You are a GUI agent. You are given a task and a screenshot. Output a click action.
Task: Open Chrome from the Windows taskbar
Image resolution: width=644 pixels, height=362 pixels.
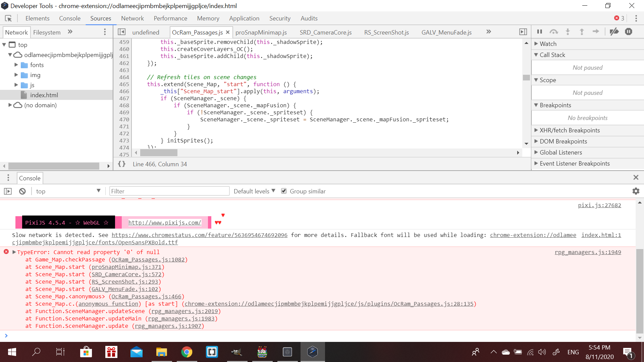pos(187,352)
